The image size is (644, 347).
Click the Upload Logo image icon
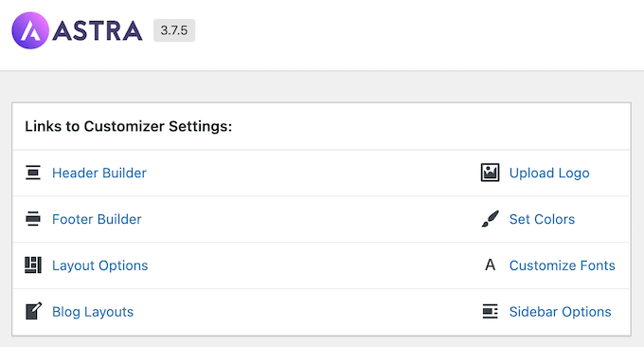click(x=490, y=173)
